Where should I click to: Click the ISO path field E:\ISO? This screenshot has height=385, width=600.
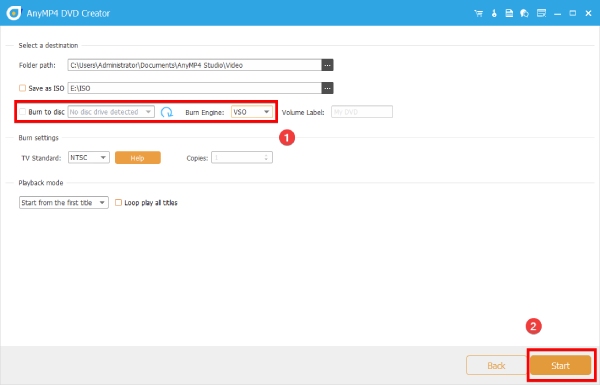click(195, 88)
